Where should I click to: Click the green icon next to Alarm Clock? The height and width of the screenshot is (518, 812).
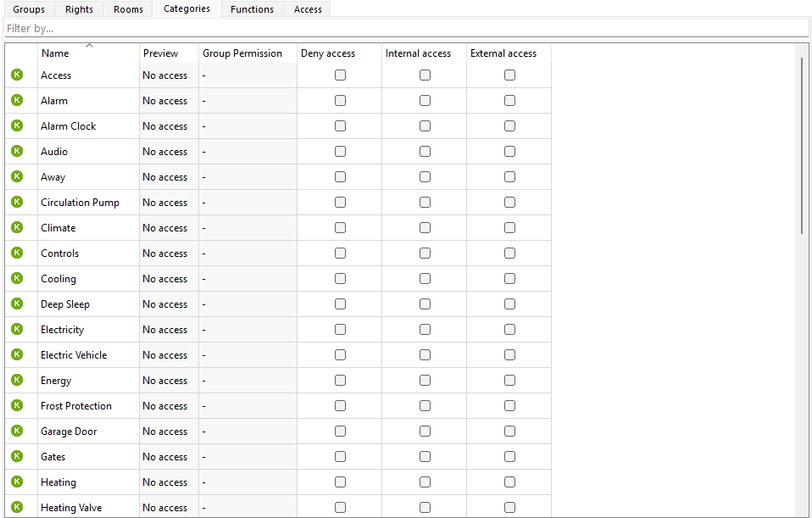point(17,126)
